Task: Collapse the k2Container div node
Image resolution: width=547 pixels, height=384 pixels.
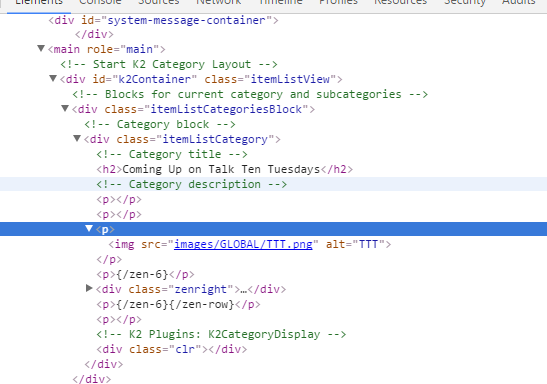Action: pos(53,78)
